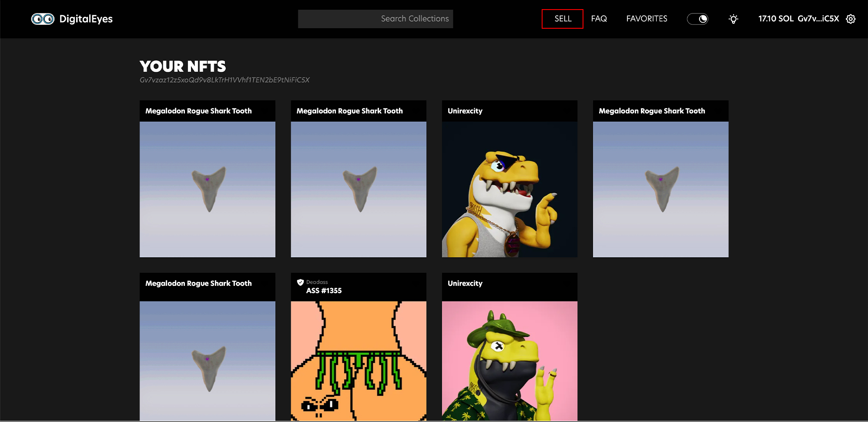
Task: Open the SELL menu item
Action: pyautogui.click(x=563, y=19)
